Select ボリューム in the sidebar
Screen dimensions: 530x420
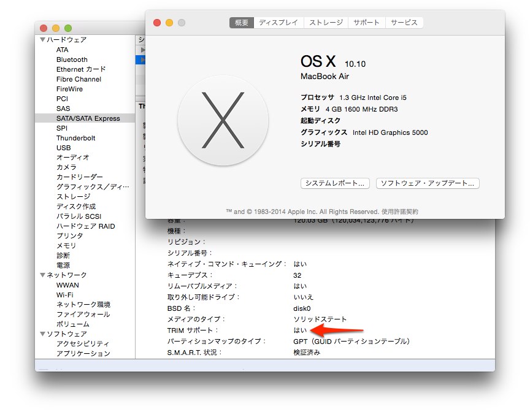coord(72,324)
